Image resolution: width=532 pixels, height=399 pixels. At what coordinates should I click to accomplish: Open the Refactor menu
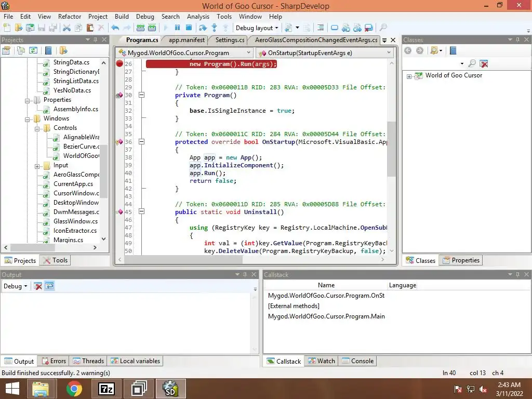70,16
